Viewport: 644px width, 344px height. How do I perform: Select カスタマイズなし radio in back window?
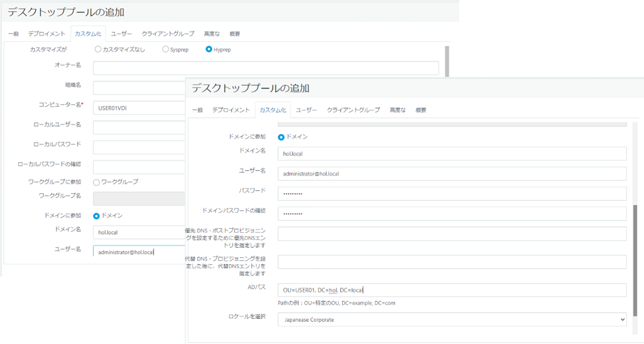98,49
